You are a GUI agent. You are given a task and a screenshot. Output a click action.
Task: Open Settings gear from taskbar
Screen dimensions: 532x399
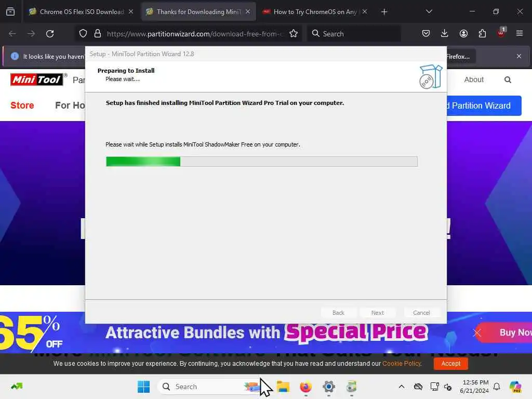click(328, 387)
